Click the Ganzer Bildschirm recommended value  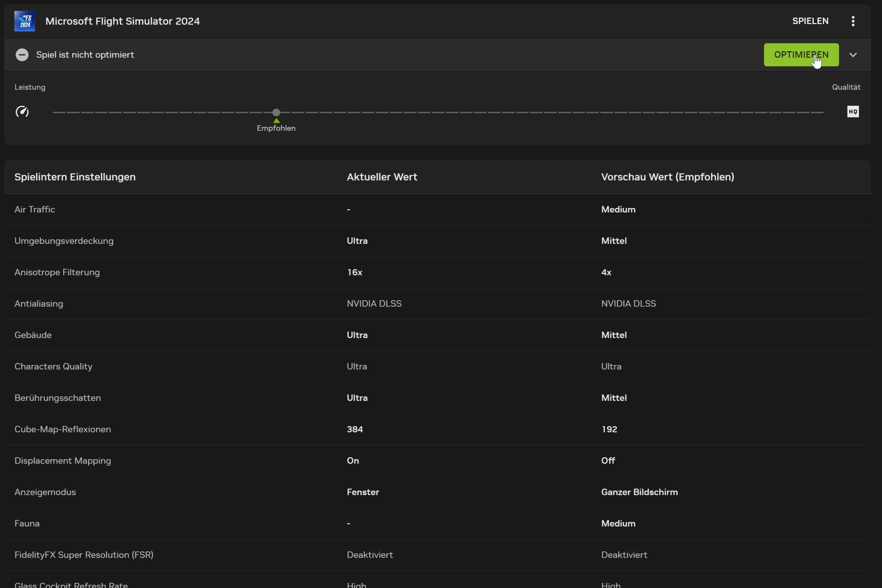point(639,492)
